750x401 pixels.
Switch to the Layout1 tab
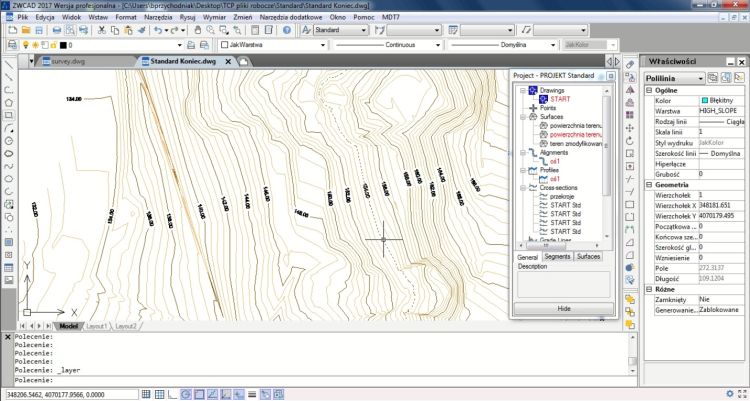[x=96, y=326]
